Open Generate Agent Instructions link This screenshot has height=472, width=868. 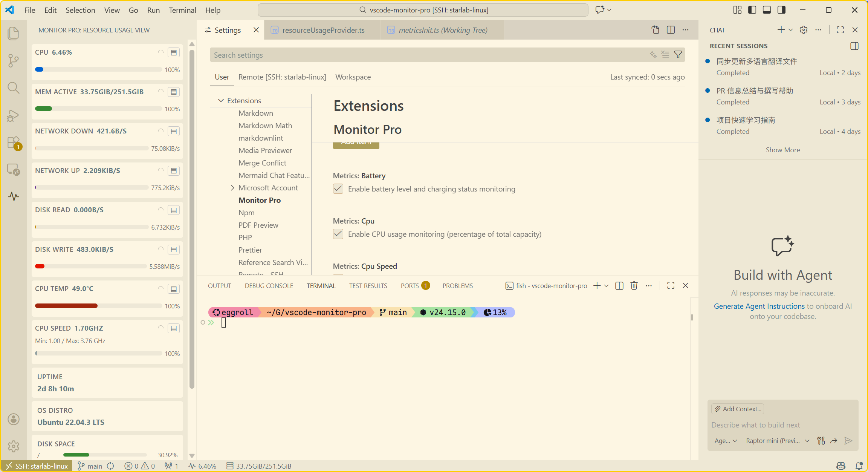[x=759, y=306]
